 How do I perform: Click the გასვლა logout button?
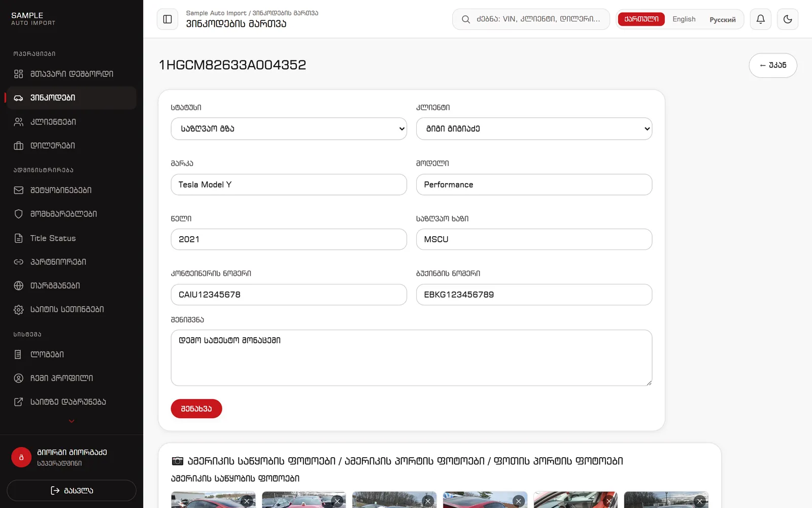click(x=72, y=490)
